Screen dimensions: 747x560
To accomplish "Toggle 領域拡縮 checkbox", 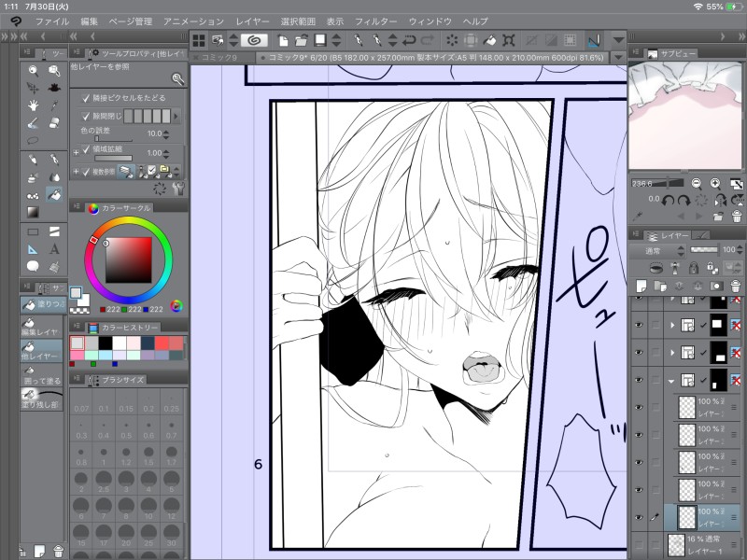I will point(85,149).
